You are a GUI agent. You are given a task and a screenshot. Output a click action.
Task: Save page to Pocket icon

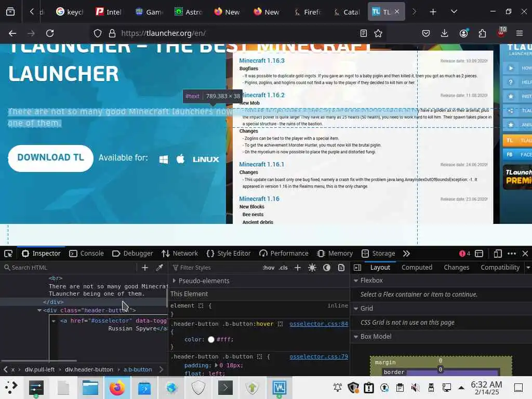[426, 33]
